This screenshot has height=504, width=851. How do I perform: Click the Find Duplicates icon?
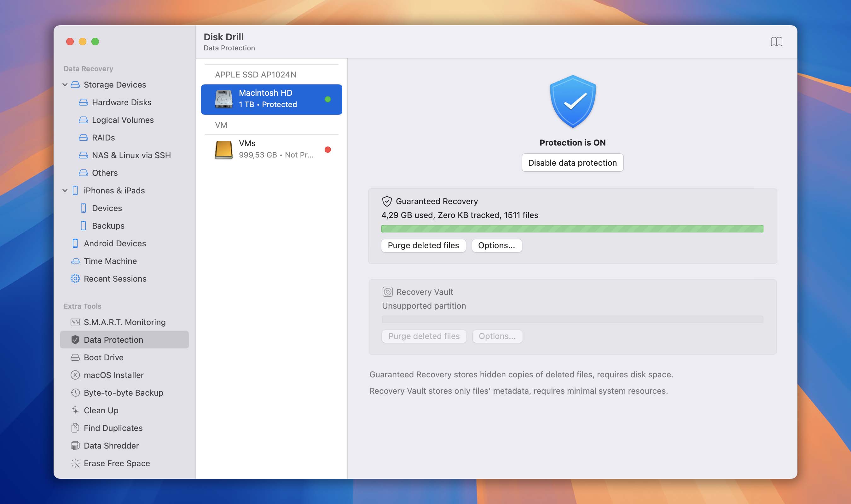75,428
